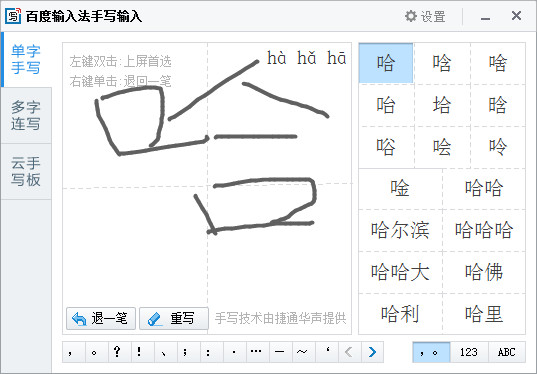The height and width of the screenshot is (374, 537).
Task: Switch to 多字连写 mode
Action: [26, 115]
